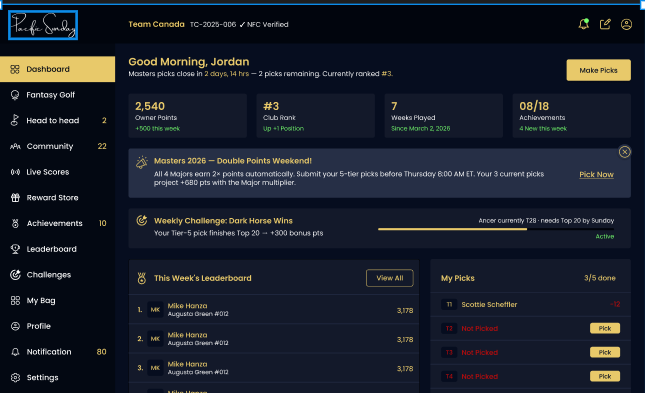Click the Live Scores broadcast icon
The width and height of the screenshot is (645, 393).
pos(15,172)
